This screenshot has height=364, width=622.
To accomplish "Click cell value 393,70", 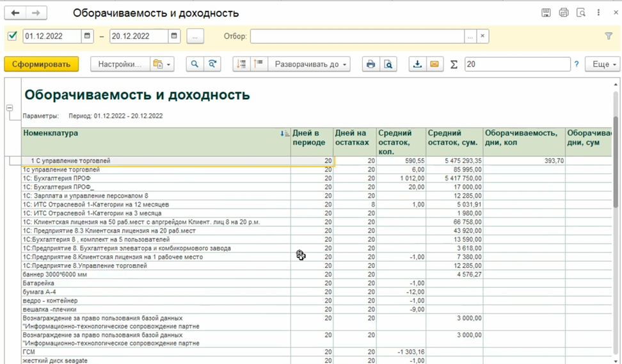I will [x=525, y=161].
